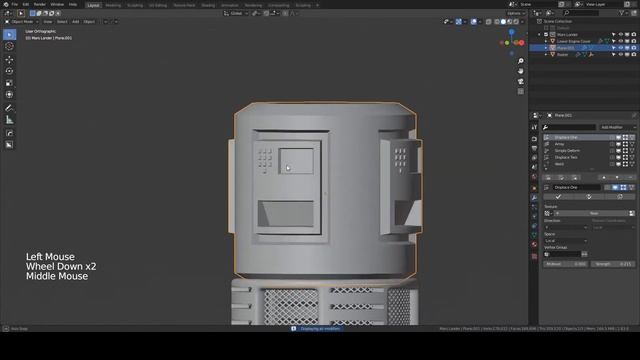This screenshot has height=360, width=640.
Task: Click the viewport zoom magnifier icon
Action: [x=521, y=61]
